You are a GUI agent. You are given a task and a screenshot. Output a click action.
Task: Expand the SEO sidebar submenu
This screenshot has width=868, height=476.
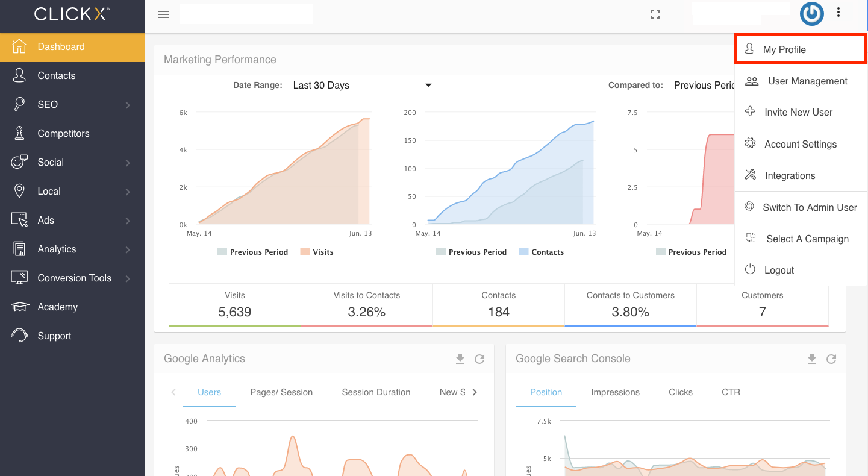(128, 105)
